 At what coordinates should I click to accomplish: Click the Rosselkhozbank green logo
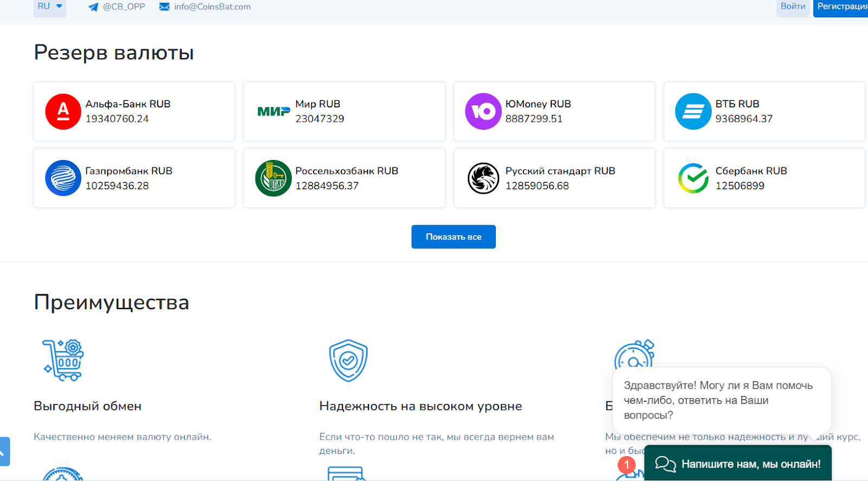click(273, 178)
